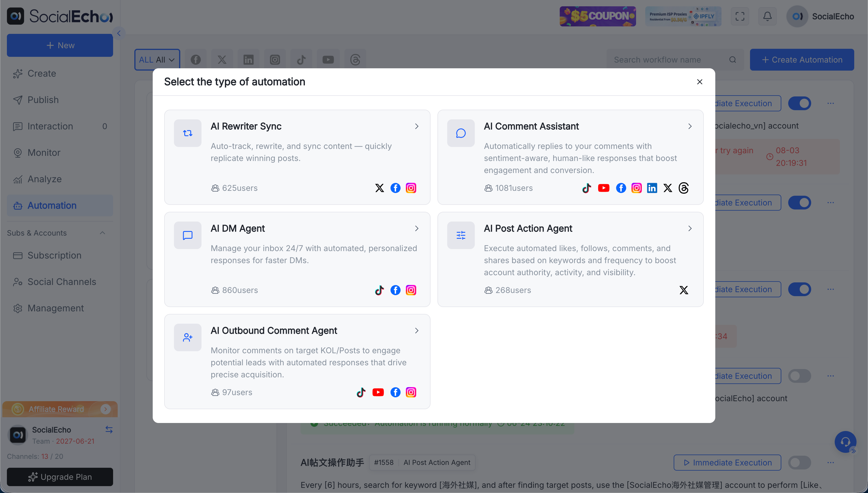Viewport: 868px width, 493px height.
Task: Click the New button
Action: coord(60,45)
